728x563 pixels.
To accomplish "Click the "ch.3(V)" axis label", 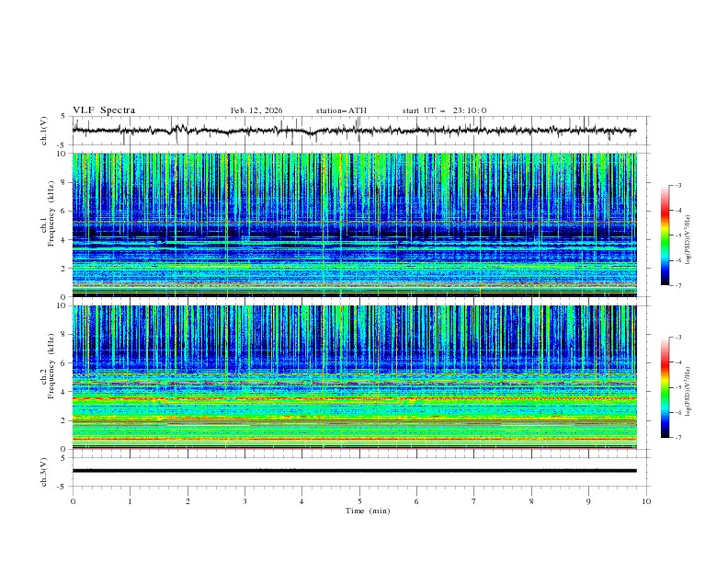I will point(44,472).
